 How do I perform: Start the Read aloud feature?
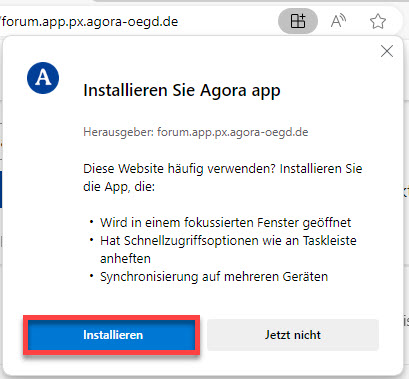tap(338, 21)
